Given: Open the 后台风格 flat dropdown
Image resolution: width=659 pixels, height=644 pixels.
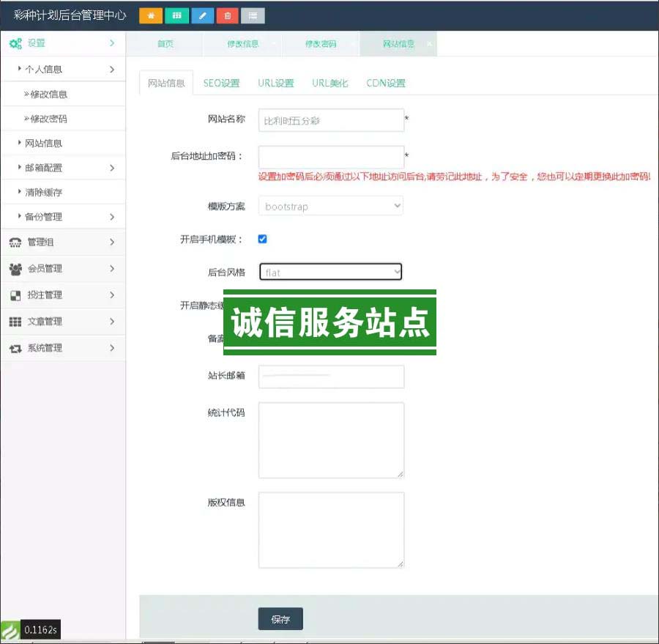Looking at the screenshot, I should [x=331, y=273].
